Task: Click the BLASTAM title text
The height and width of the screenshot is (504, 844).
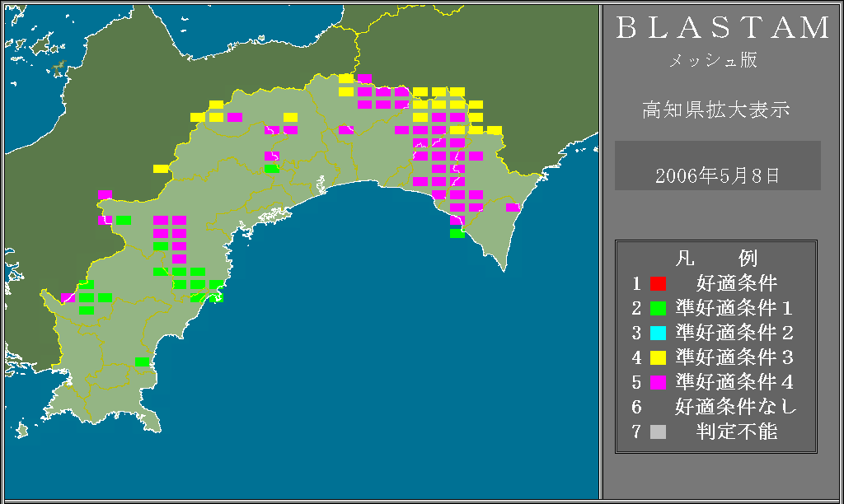Action: tap(722, 27)
